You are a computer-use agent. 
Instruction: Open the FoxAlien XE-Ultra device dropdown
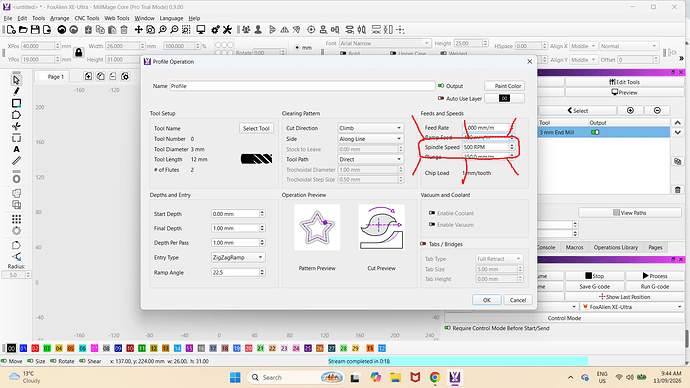coord(632,307)
